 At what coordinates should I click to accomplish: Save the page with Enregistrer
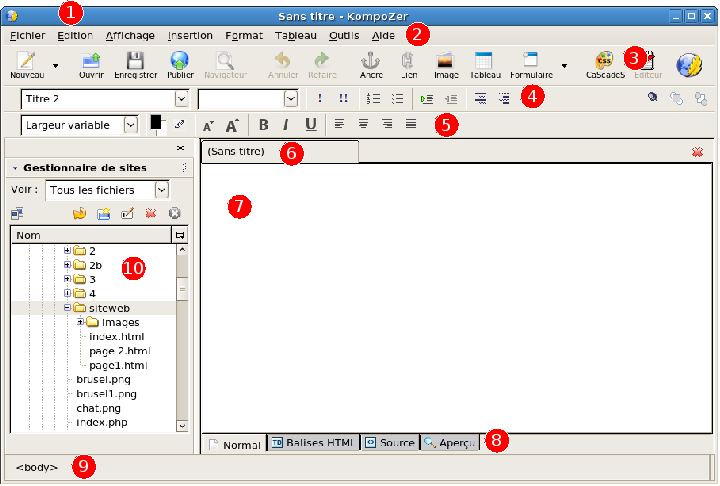click(x=135, y=65)
